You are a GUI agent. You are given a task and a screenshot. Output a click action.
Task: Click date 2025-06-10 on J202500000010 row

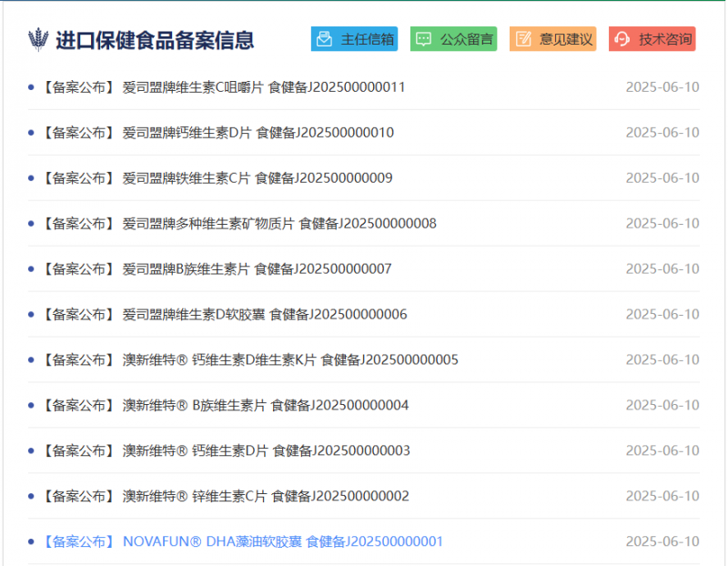(662, 133)
